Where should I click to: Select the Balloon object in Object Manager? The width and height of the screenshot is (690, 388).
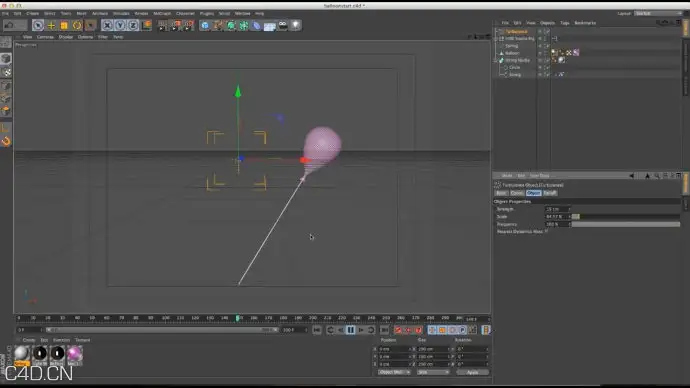[512, 53]
